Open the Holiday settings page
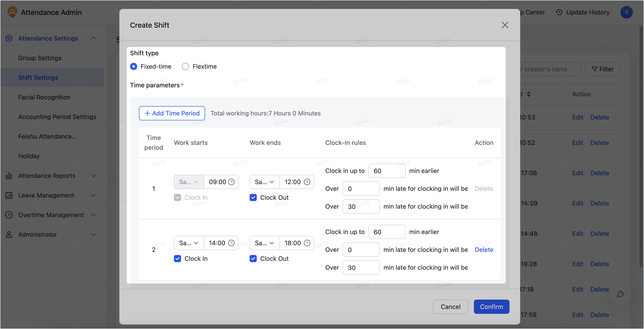Viewport: 644px width, 329px height. [29, 156]
